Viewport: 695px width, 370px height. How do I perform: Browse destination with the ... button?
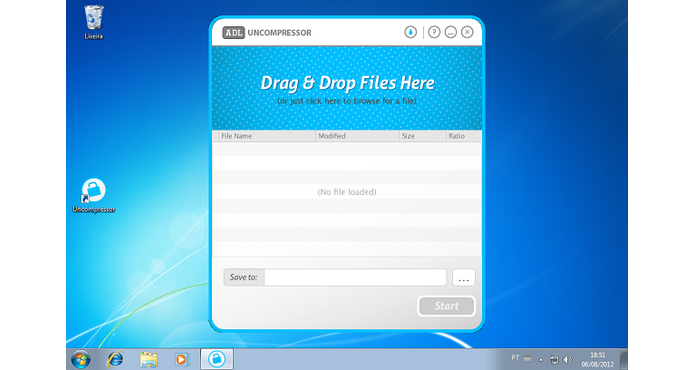[464, 277]
